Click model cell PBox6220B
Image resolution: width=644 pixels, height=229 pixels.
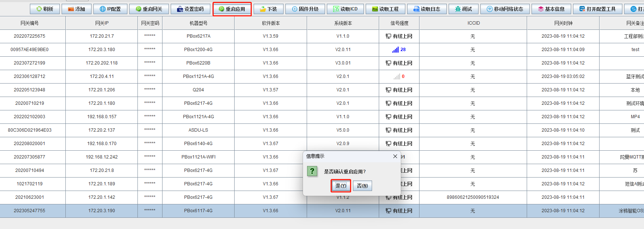click(198, 63)
